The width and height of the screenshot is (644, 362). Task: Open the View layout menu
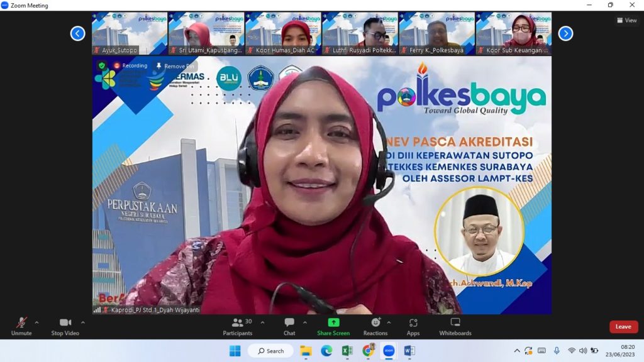[627, 20]
